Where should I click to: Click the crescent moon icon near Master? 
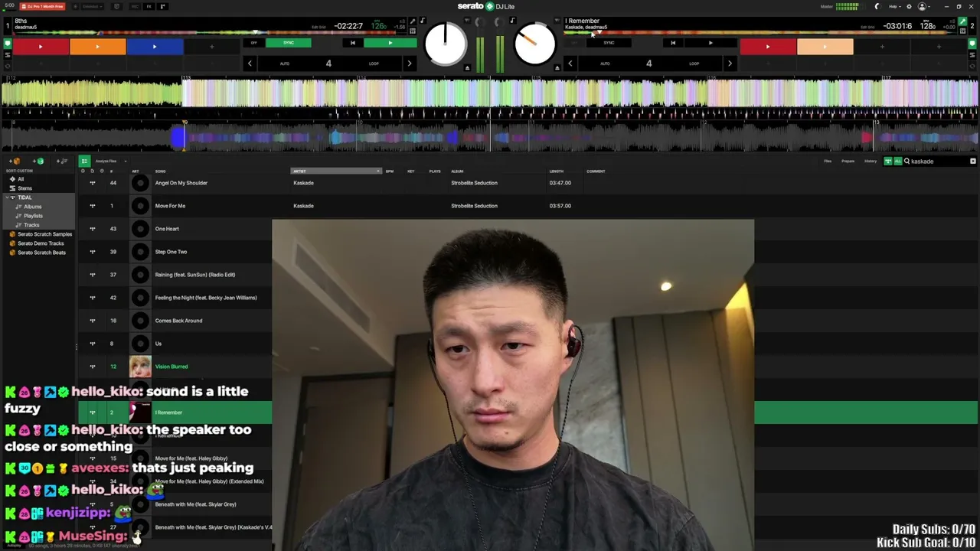click(877, 6)
